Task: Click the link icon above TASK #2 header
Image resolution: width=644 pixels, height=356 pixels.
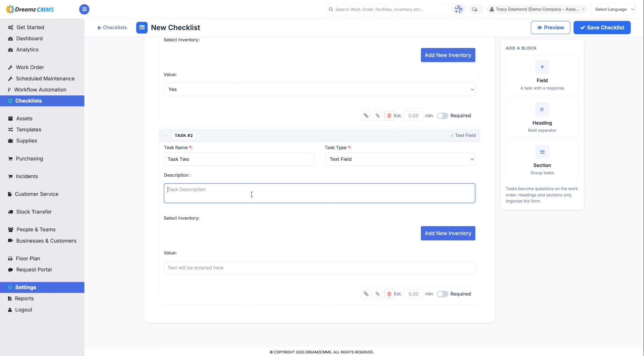Action: pyautogui.click(x=366, y=116)
